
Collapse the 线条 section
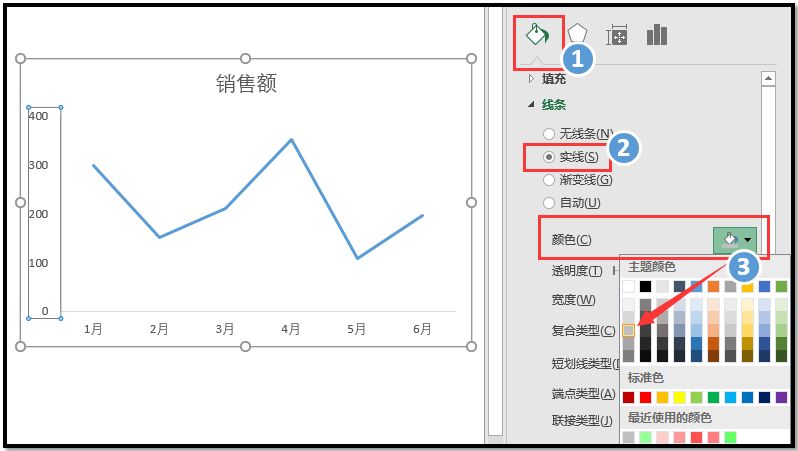pyautogui.click(x=531, y=104)
